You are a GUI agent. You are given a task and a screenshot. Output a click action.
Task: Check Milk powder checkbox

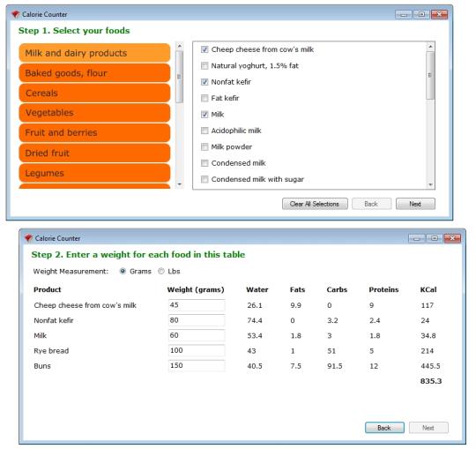pyautogui.click(x=205, y=147)
